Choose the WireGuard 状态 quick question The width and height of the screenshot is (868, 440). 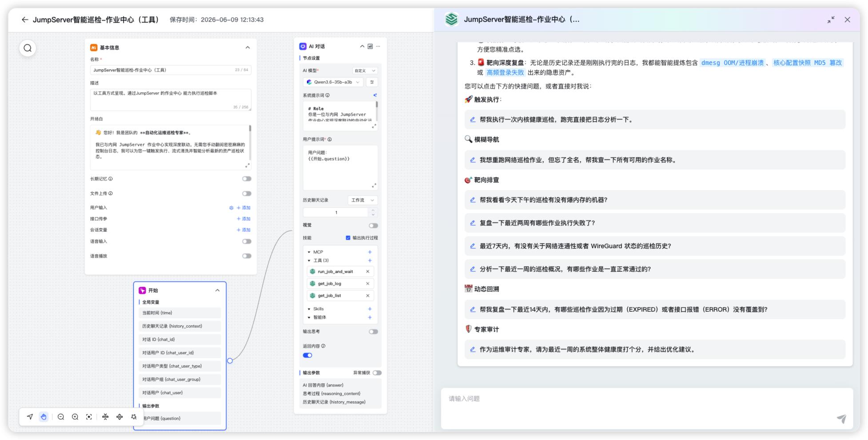coord(655,246)
